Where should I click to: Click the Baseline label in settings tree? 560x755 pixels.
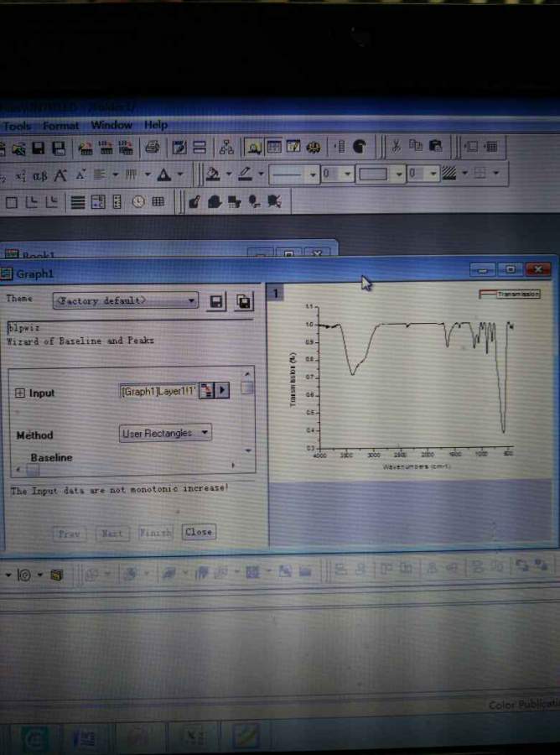[x=51, y=458]
